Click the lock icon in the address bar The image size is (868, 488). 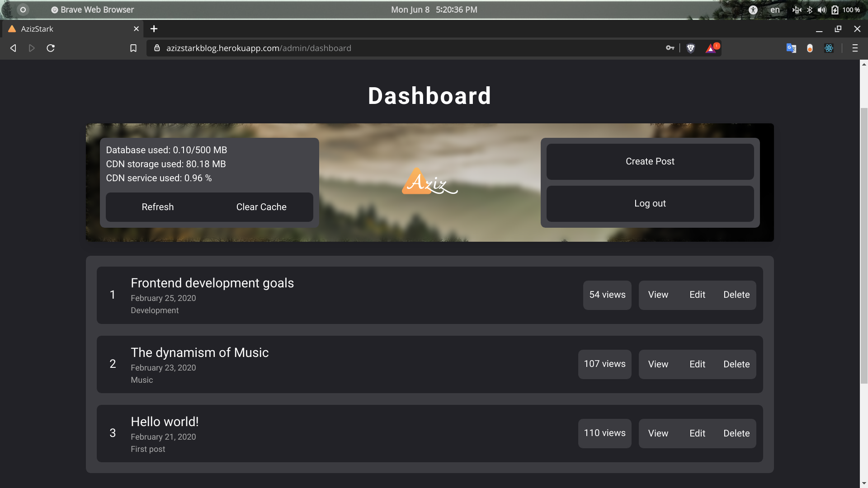(157, 48)
